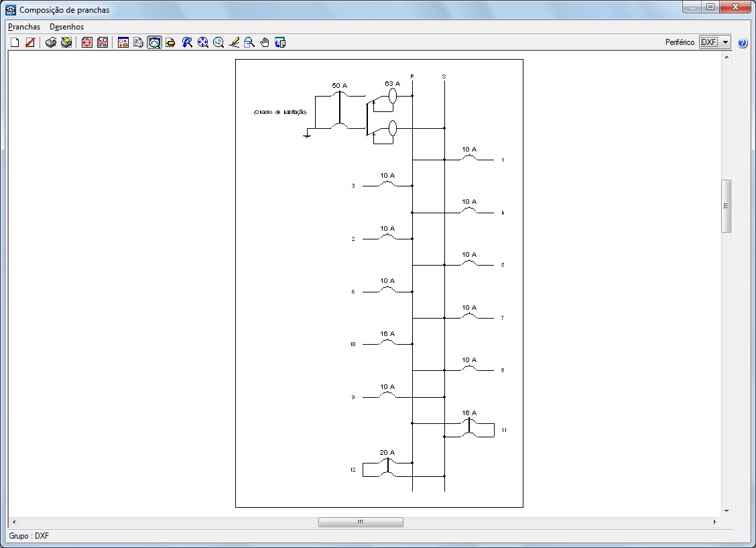Open the Periférico DXF dropdown
756x548 pixels.
[716, 42]
